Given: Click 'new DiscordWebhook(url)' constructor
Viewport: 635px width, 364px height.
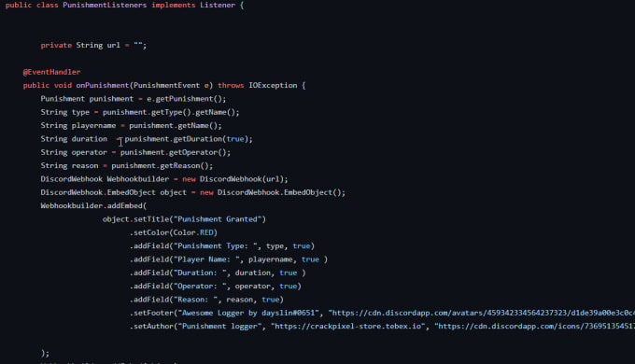Looking at the screenshot, I should (233, 179).
